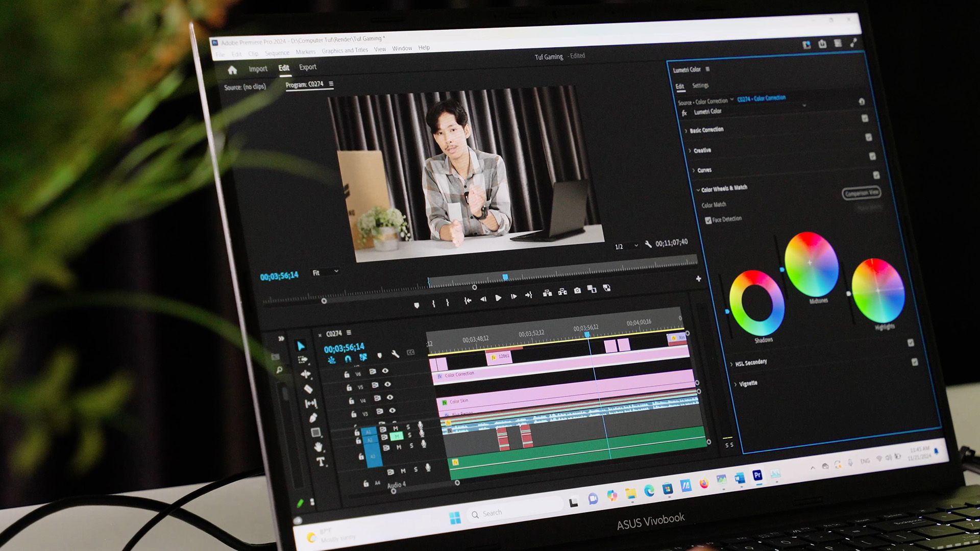Toggle Linked Selection in timeline
Image resolution: width=980 pixels, height=551 pixels.
click(363, 357)
